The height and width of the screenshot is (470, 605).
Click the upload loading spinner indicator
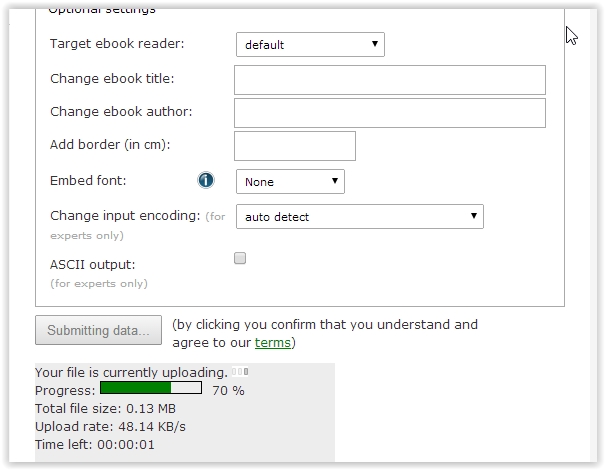(240, 372)
